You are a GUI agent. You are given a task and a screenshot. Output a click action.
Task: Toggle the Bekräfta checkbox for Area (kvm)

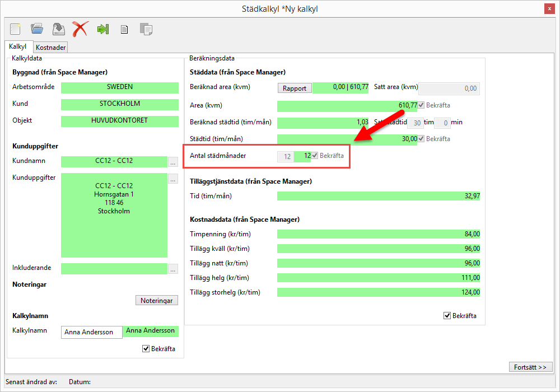421,105
